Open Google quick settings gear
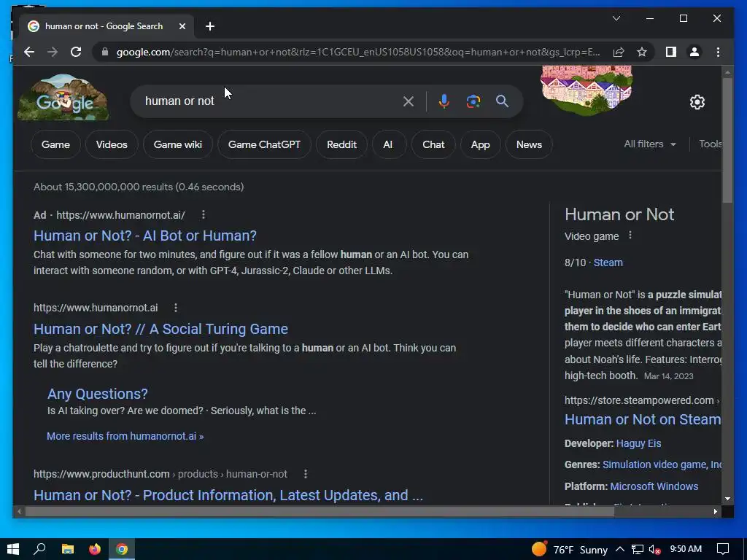Viewport: 747px width, 560px height. 697,102
